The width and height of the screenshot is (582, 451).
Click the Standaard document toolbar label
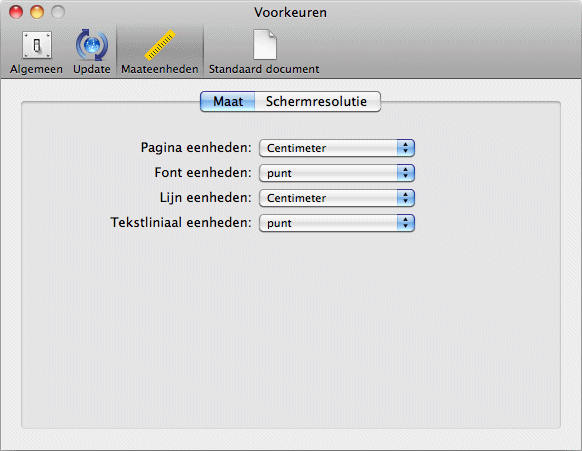[x=264, y=69]
